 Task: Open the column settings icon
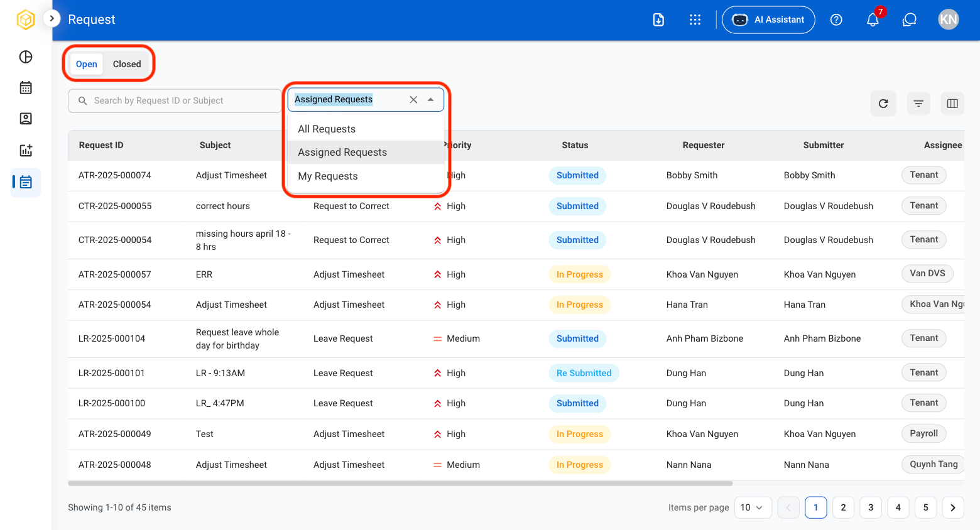click(952, 104)
